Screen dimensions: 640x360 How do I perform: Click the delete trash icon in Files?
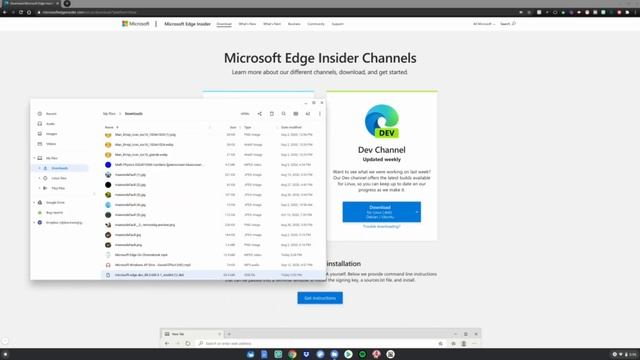click(272, 114)
